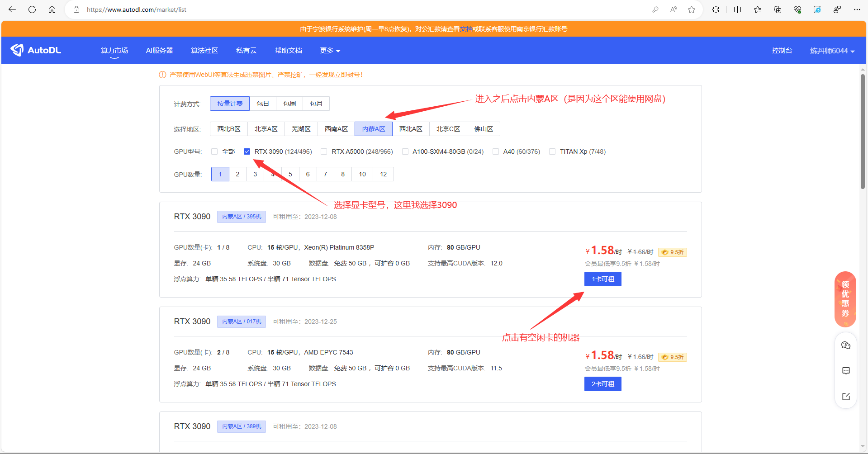
Task: Open 私有云 nav tab
Action: coord(246,51)
